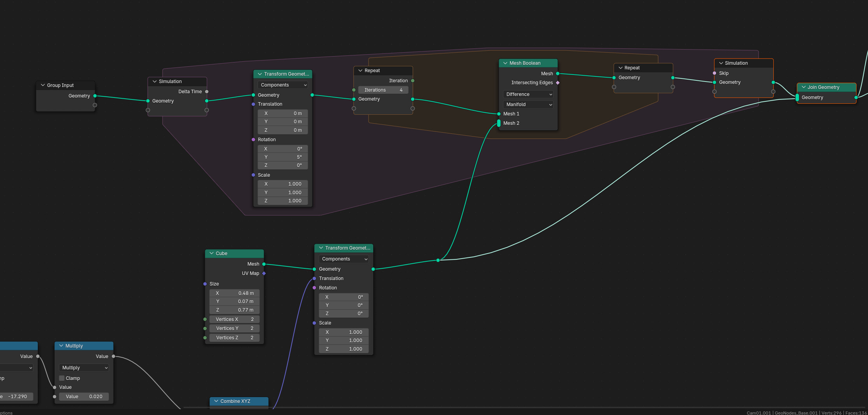Enable the Clamp checkbox
Viewport: 868px width, 415px height.
[x=62, y=378]
